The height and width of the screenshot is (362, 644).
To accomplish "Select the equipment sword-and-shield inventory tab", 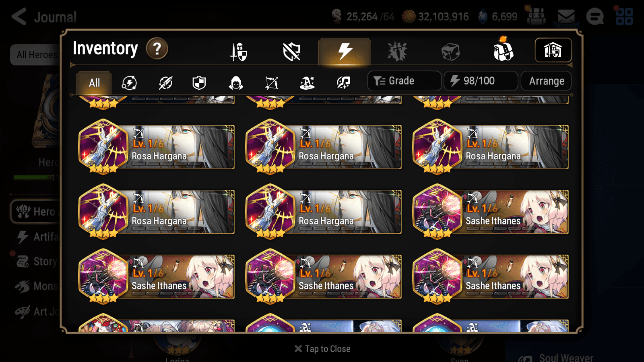I will (239, 52).
